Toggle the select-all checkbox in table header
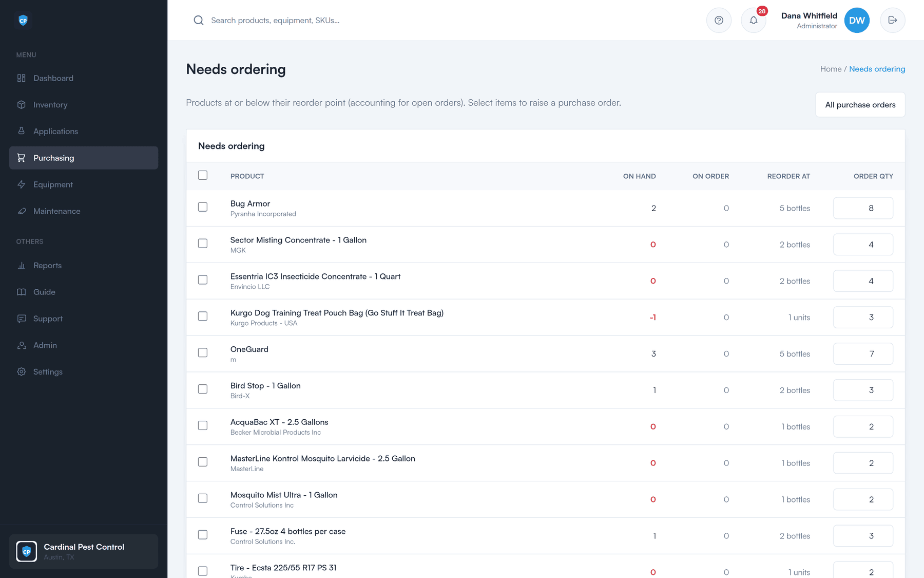924x578 pixels. click(203, 175)
